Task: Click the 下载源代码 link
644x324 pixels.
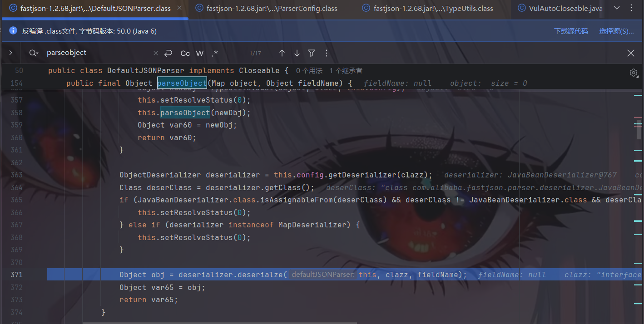Action: click(570, 31)
